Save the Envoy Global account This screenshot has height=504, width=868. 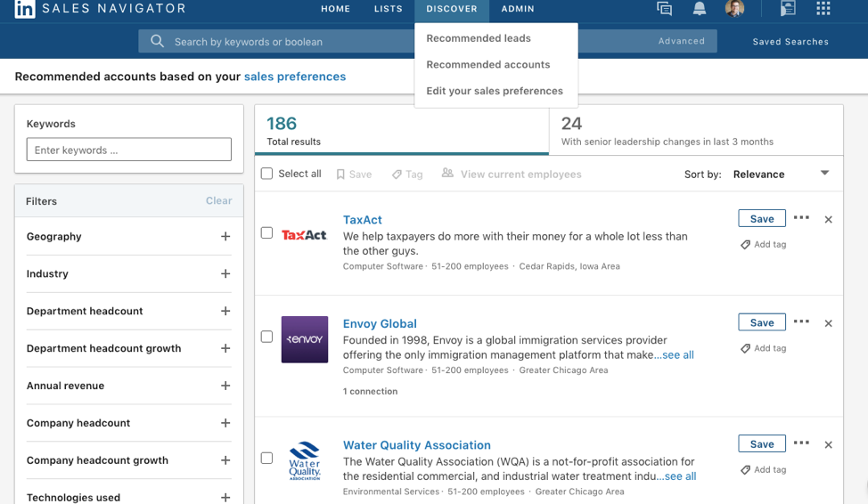coord(762,322)
